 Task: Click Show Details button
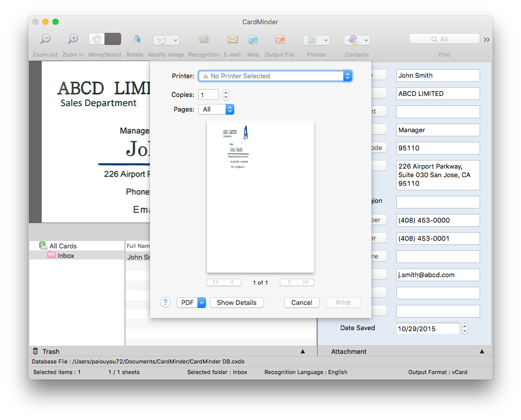tap(237, 303)
